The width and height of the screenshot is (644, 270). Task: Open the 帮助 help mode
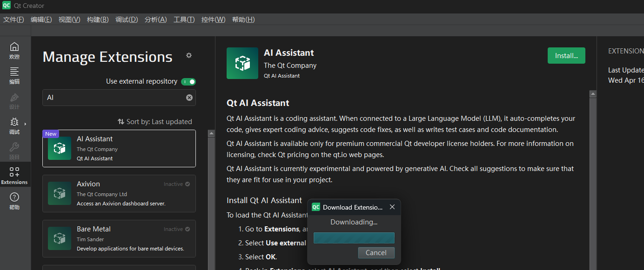click(14, 202)
